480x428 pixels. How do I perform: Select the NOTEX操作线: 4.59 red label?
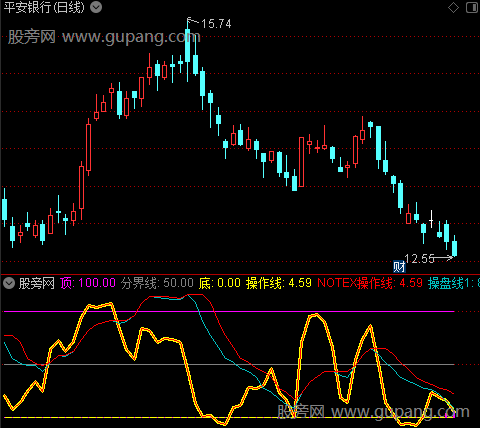coord(370,283)
